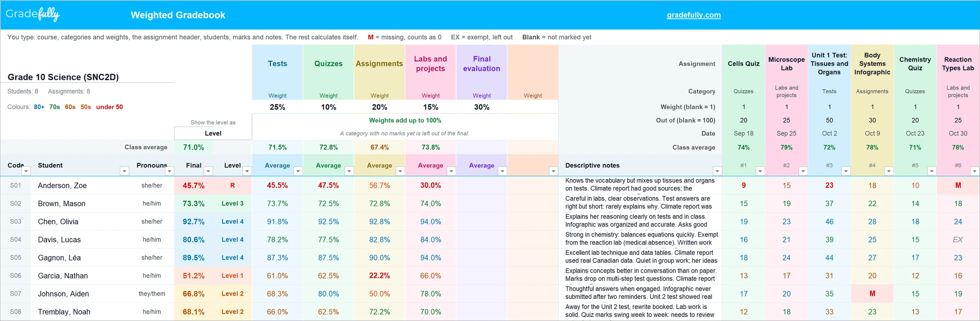Select student name Chen, Olivia
Screen dimensions: 980x321
click(x=58, y=222)
